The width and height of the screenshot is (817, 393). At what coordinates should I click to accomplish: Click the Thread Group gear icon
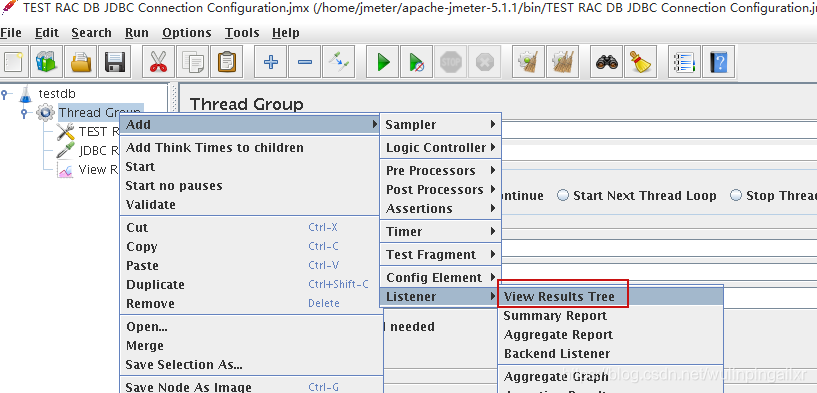[45, 112]
